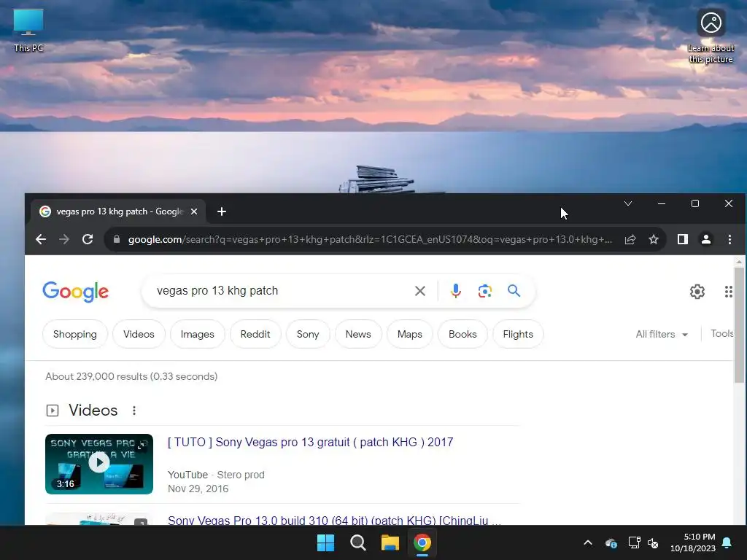Clear the Google search box text
Screen dimensions: 747x560
(419, 291)
